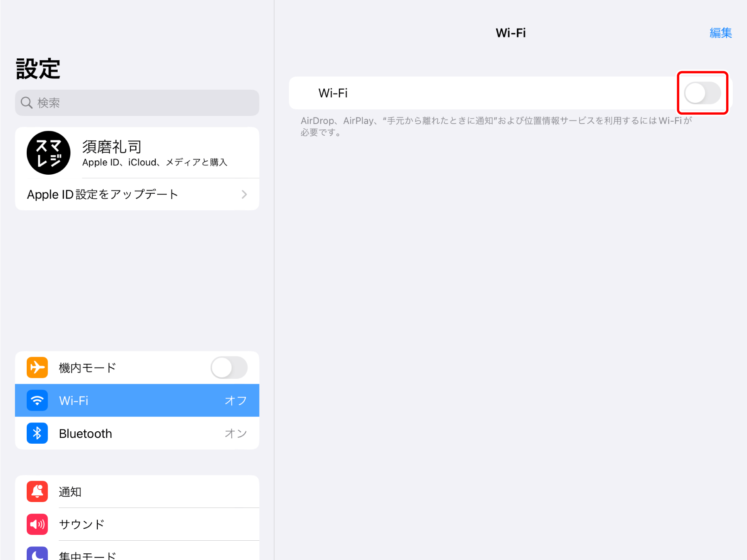The width and height of the screenshot is (747, 560).
Task: Click the airplane mode icon
Action: point(37,368)
